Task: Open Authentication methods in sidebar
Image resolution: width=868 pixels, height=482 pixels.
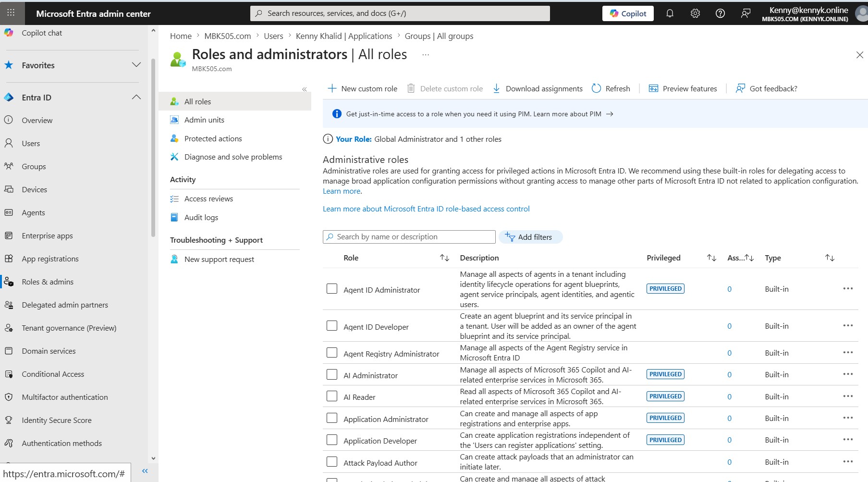Action: pyautogui.click(x=61, y=443)
